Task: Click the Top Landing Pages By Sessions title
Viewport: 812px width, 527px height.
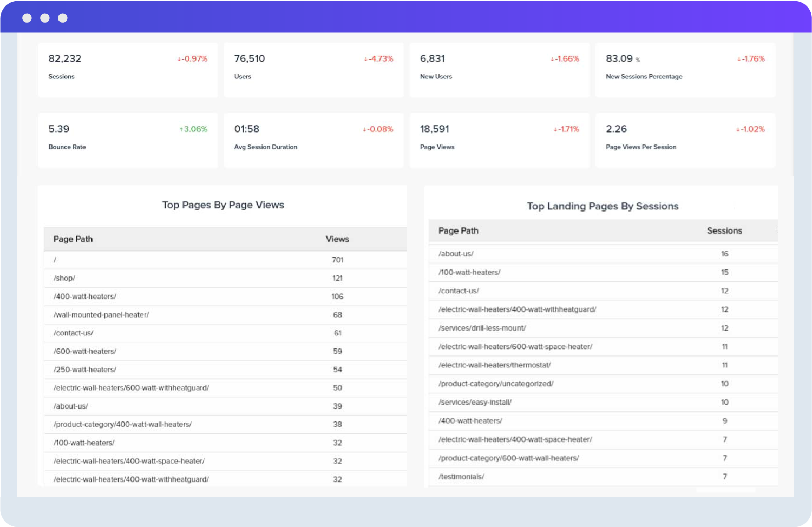Action: point(603,206)
